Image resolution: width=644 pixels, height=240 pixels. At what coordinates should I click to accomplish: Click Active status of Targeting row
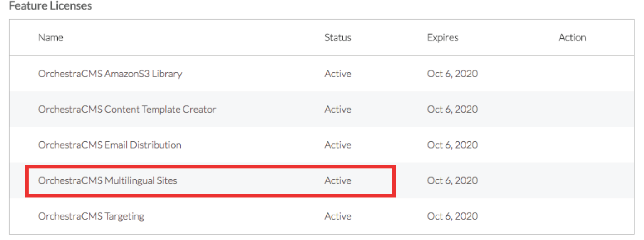point(337,216)
